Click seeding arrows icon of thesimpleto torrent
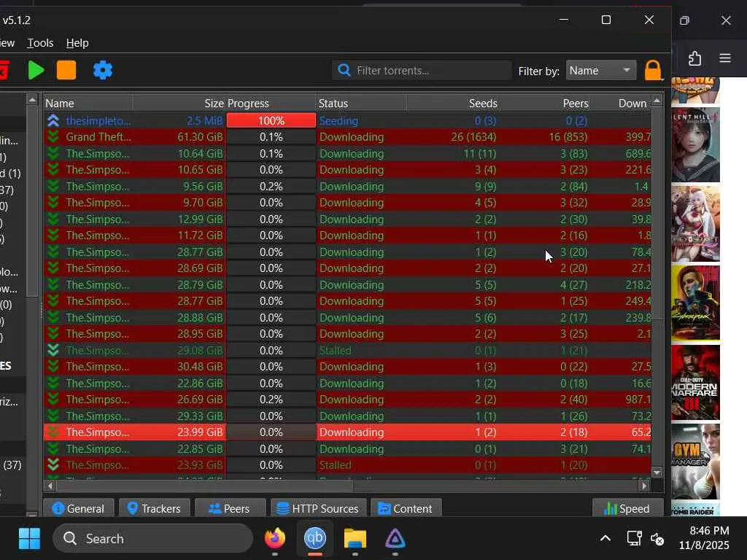Viewport: 747px width, 560px height. click(x=53, y=120)
